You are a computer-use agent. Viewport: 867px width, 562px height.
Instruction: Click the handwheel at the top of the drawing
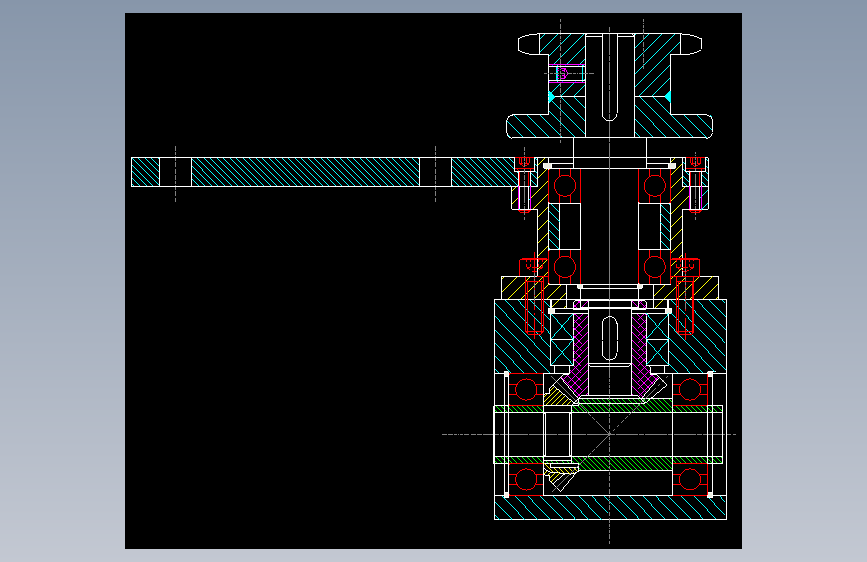(609, 86)
